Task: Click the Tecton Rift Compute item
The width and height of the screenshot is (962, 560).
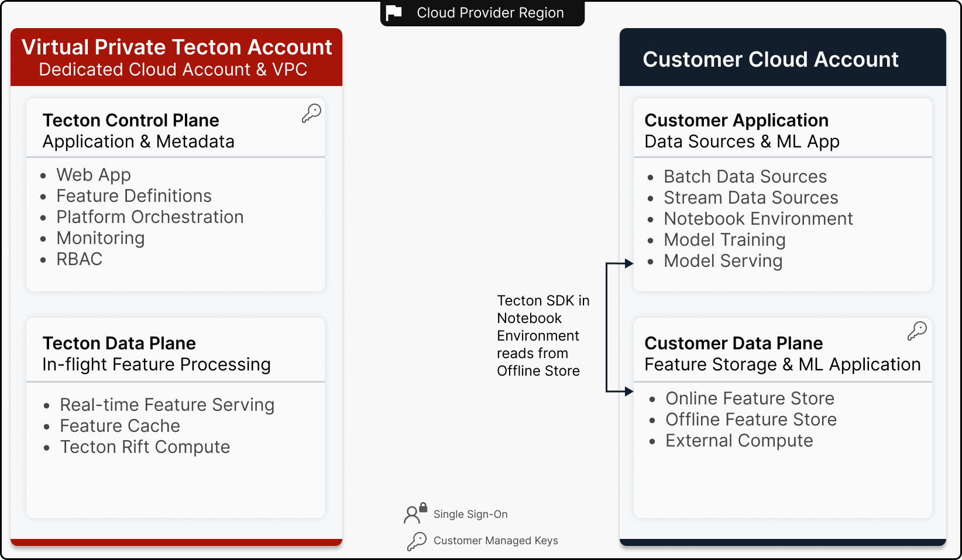Action: pos(145,447)
